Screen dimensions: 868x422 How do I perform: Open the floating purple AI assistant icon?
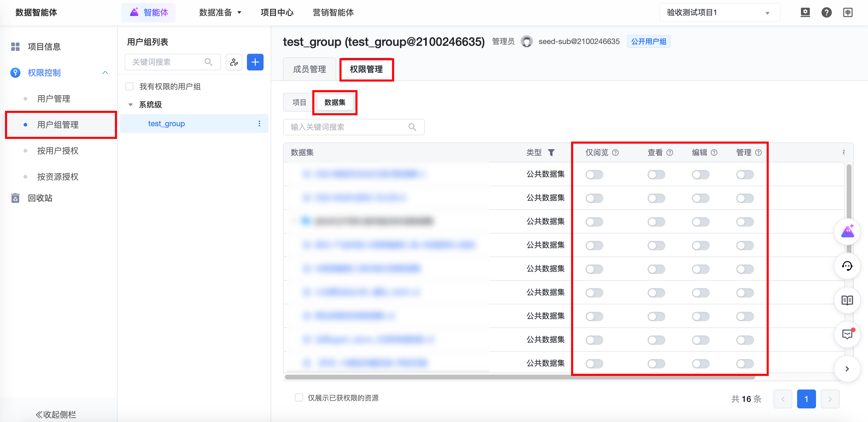coord(847,232)
